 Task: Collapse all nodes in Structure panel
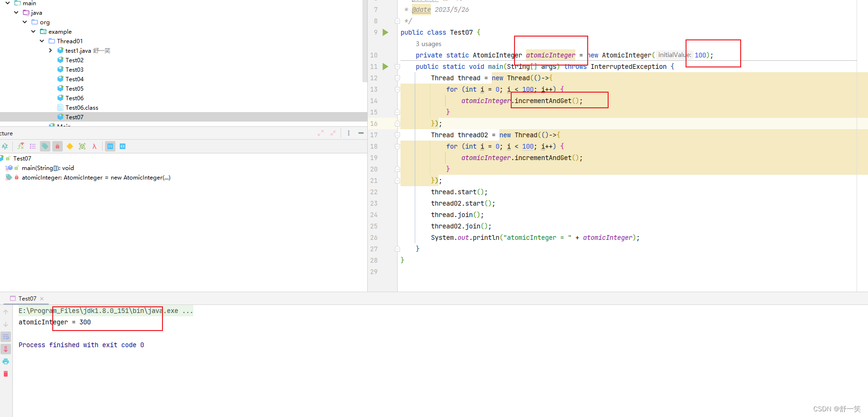pos(333,133)
